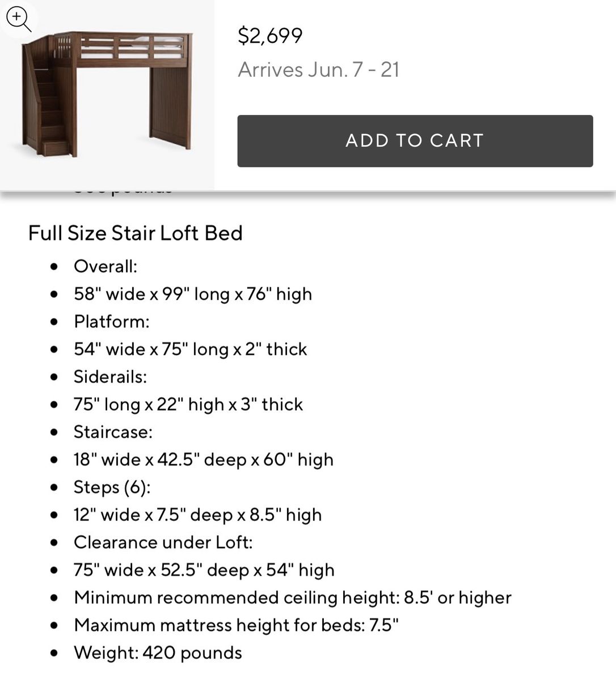Select the Overall: list item

(x=106, y=266)
